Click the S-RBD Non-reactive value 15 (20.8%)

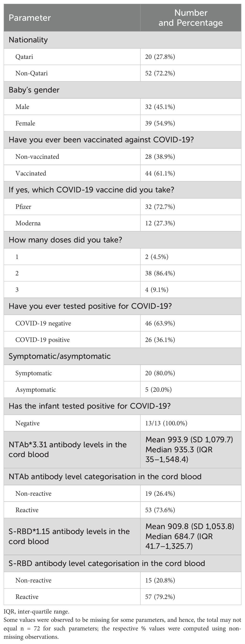[x=160, y=580]
